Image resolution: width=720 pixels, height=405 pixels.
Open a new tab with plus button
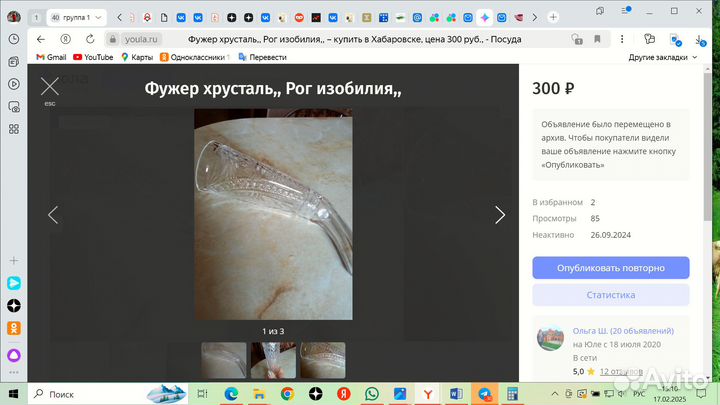click(553, 17)
